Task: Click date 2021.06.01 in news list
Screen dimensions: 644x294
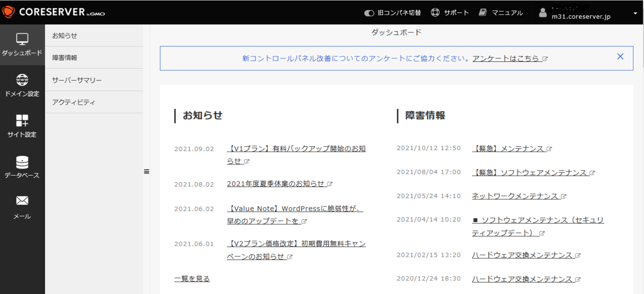Action: click(x=194, y=244)
